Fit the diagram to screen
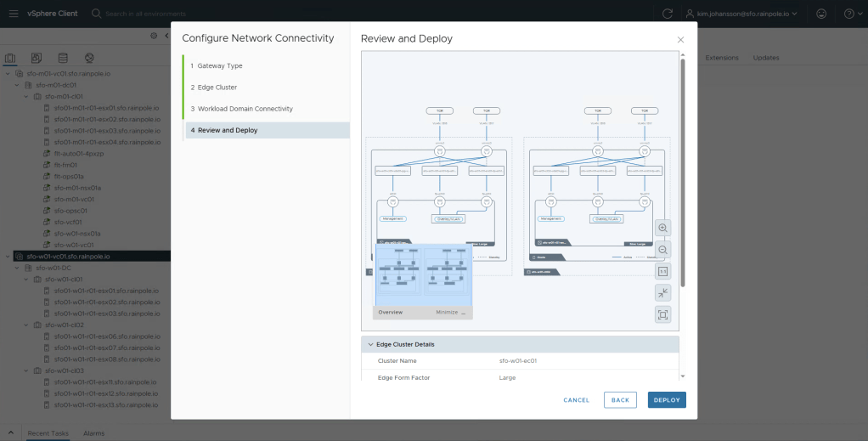Image resolution: width=868 pixels, height=441 pixels. coord(663,314)
